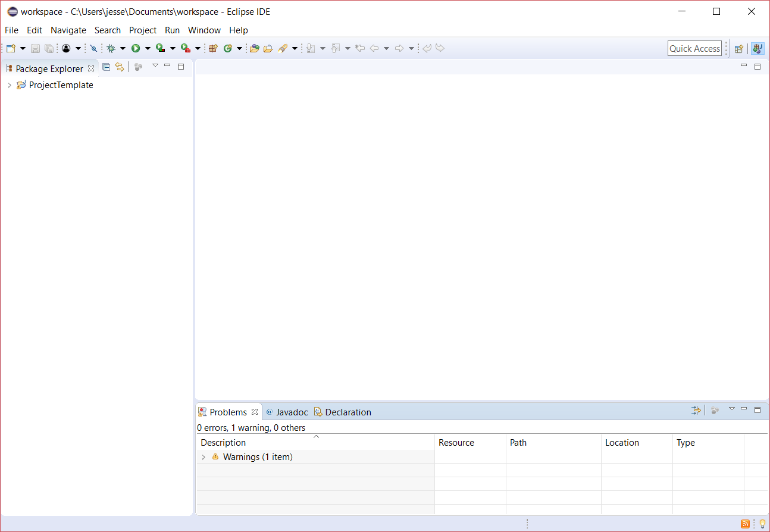The image size is (770, 532).
Task: Click the Save toolbar icon
Action: 35,48
